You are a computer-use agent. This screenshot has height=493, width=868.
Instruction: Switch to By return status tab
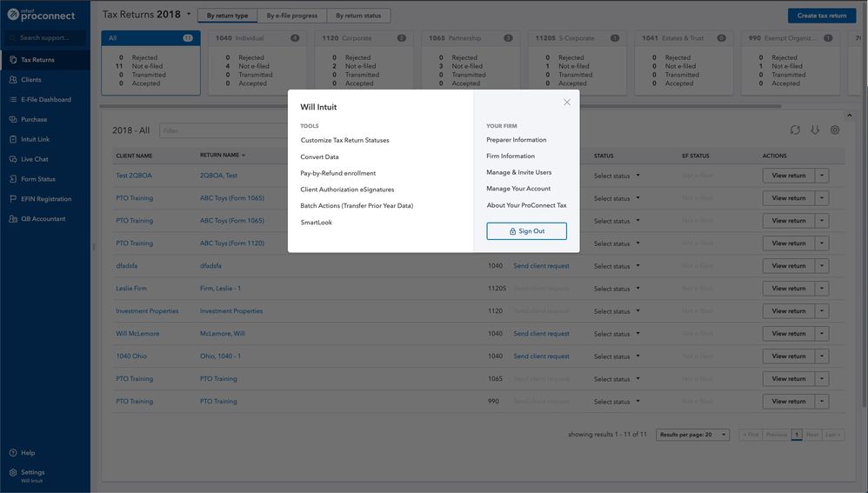click(x=358, y=16)
